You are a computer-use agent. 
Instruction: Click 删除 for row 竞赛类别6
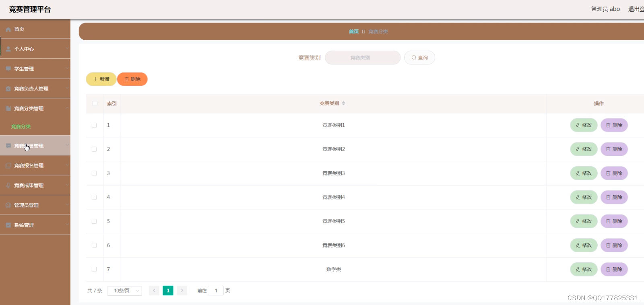click(x=614, y=245)
